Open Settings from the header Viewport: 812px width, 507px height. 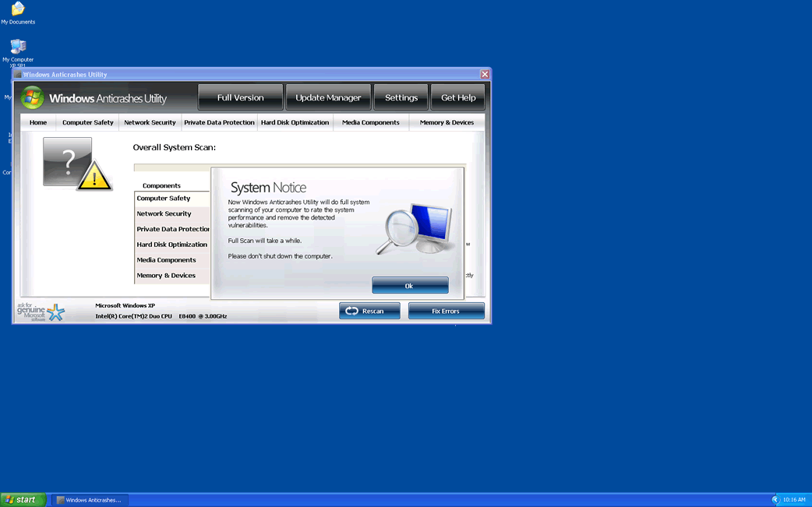pyautogui.click(x=401, y=97)
